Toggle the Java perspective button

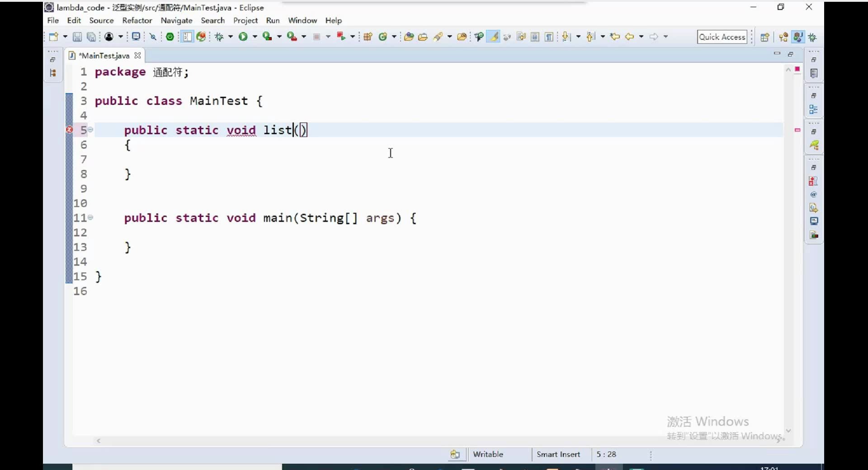(798, 37)
